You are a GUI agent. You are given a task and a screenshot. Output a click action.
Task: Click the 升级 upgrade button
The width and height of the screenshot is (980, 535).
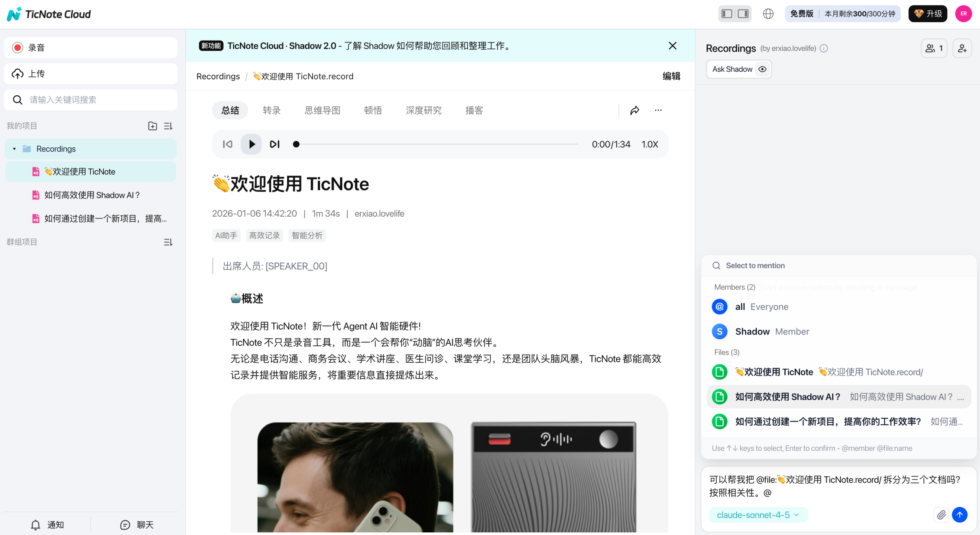(928, 13)
